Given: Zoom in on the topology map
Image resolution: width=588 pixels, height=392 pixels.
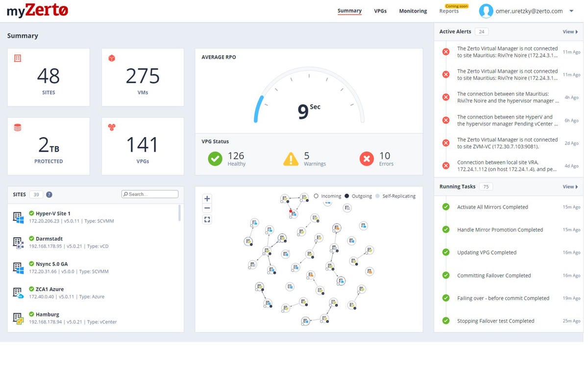Looking at the screenshot, I should tap(207, 198).
